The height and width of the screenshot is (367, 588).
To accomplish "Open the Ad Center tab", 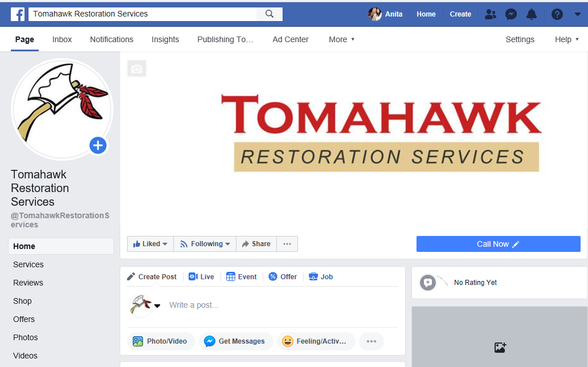I will pos(291,39).
